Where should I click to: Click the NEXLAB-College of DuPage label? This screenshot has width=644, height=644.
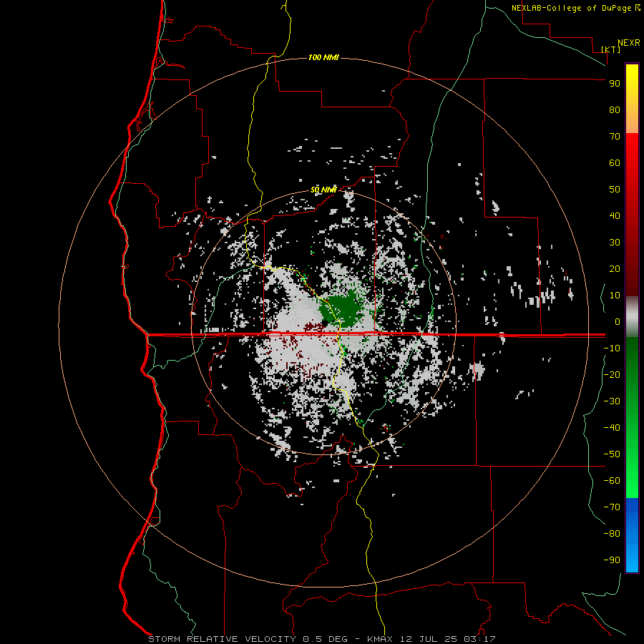[572, 8]
